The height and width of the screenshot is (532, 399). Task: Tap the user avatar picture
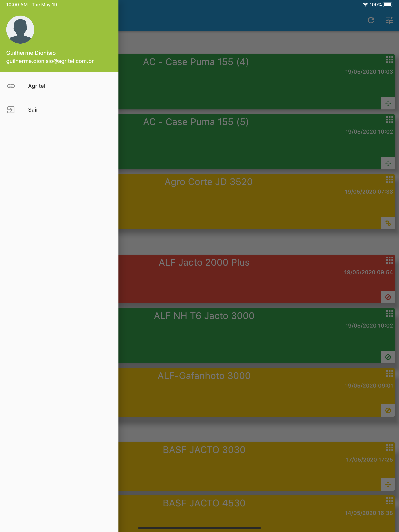point(20,30)
